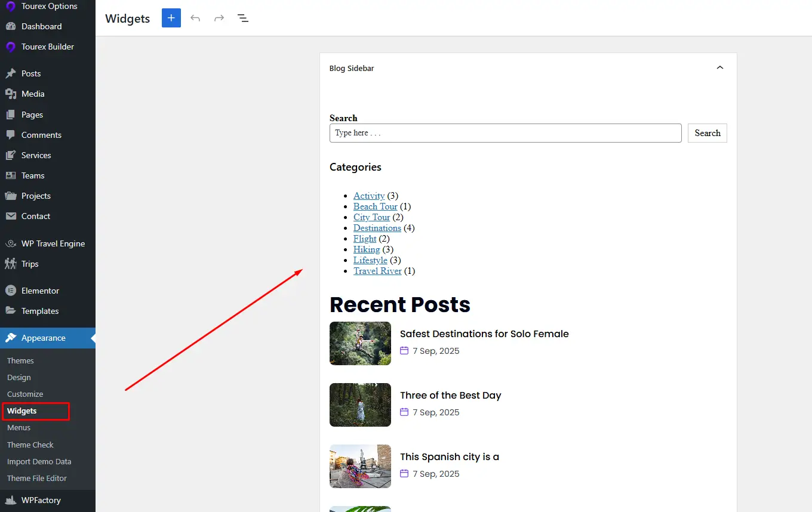Open the Theme Check submenu item

click(x=30, y=445)
